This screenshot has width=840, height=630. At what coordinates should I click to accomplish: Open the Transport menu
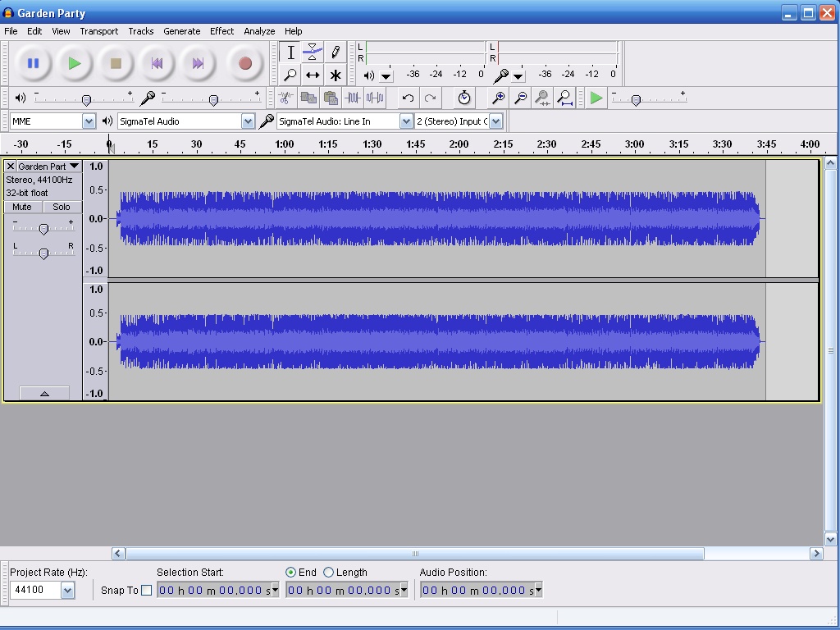pyautogui.click(x=99, y=31)
